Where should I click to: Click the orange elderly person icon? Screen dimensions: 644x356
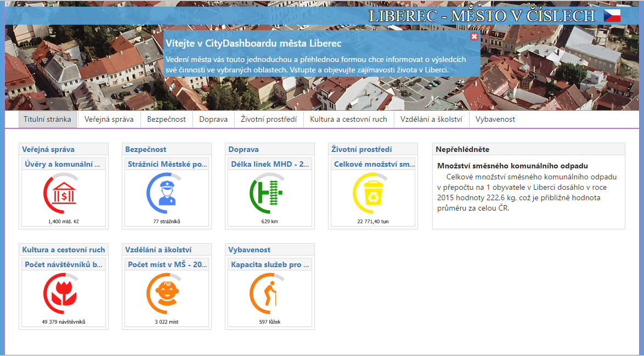[269, 293]
